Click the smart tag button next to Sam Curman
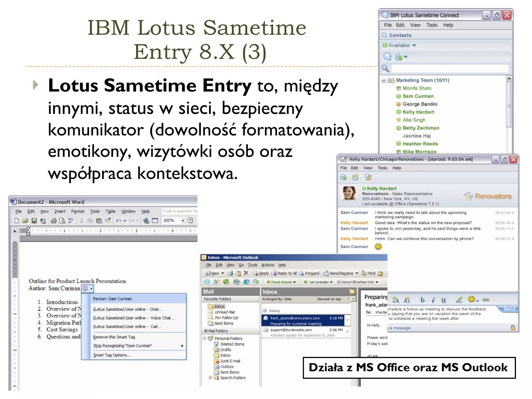 88,289
